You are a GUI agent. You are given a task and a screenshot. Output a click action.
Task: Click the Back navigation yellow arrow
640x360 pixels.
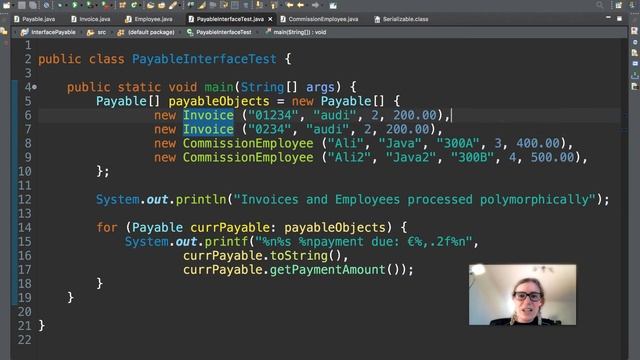click(300, 5)
